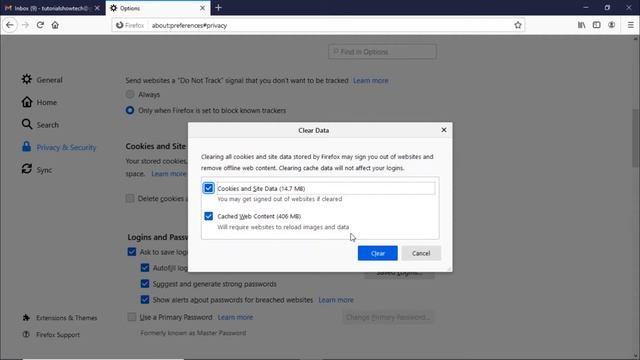Screen dimensions: 640x360
Task: Click the Find in Options search field
Action: [x=382, y=51]
